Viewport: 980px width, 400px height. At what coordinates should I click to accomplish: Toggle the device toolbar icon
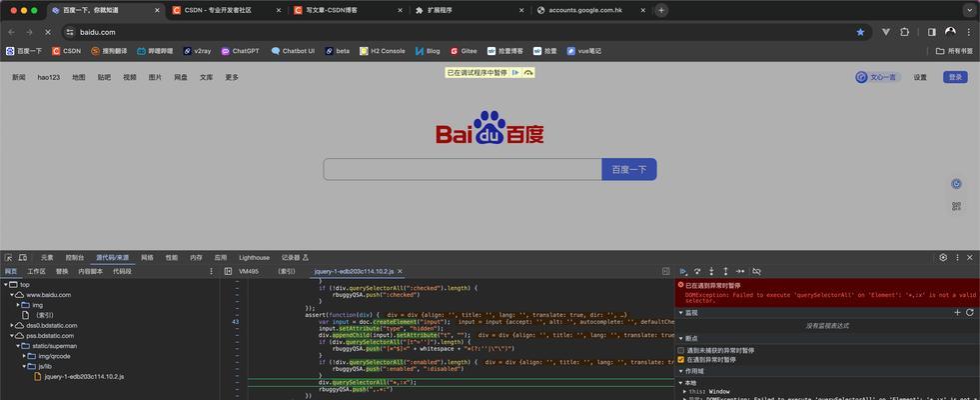tap(23, 257)
